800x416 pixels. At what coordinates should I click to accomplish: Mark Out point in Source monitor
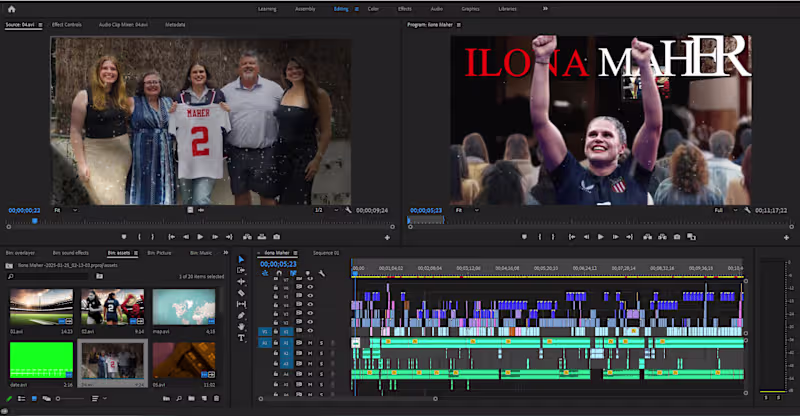152,237
